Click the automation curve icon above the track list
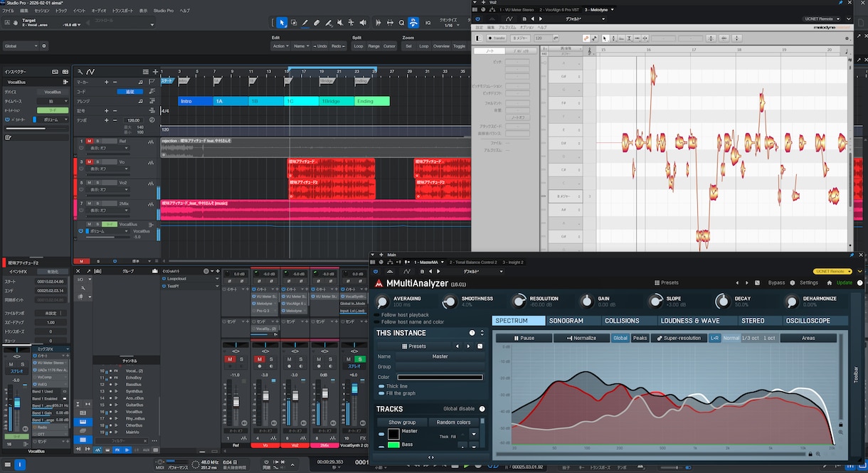 [x=90, y=72]
